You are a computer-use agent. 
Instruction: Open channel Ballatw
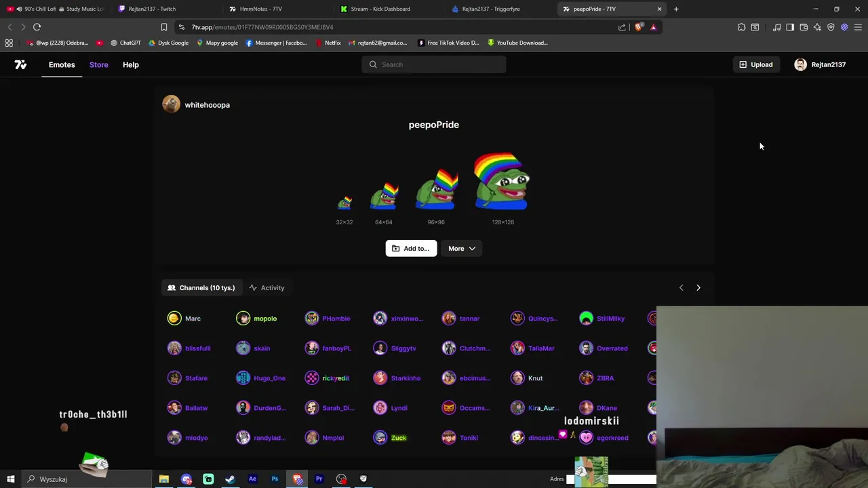188,408
